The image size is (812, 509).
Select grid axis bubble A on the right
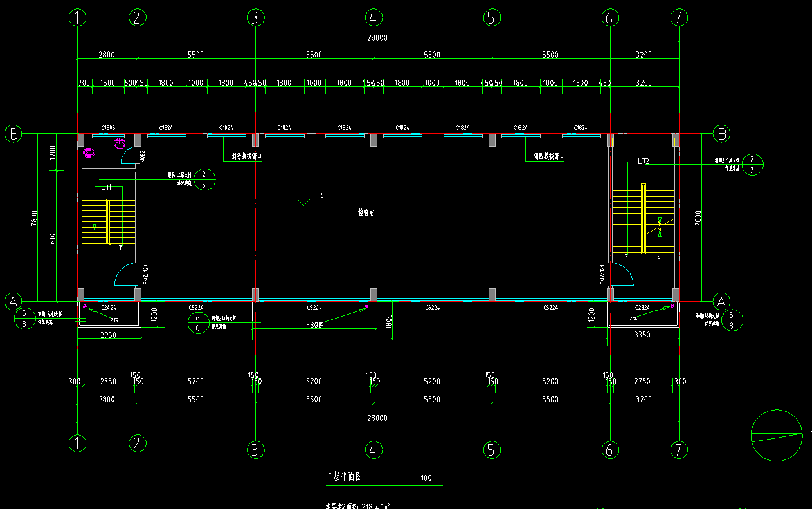tap(722, 301)
